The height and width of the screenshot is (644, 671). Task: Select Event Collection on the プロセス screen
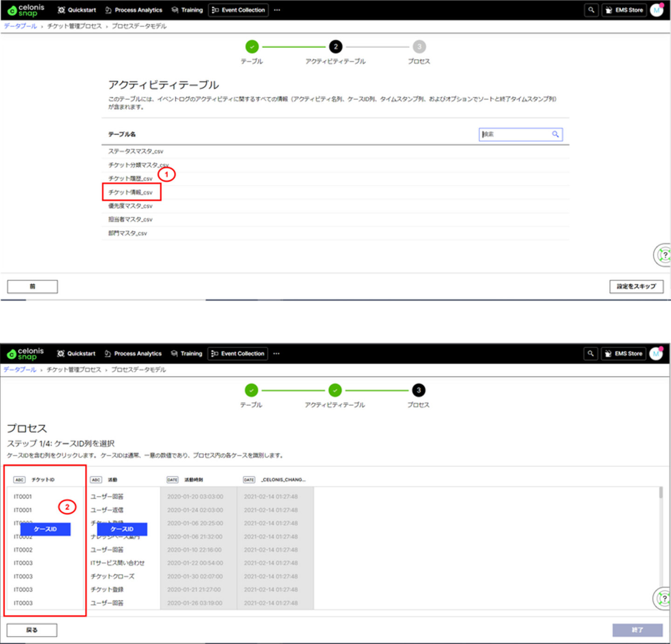tap(238, 354)
